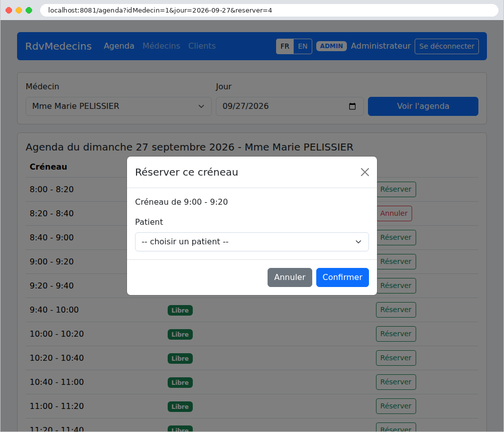Screen dimensions: 504x432
Task: Expand the Médecin dropdown
Action: pyautogui.click(x=118, y=106)
